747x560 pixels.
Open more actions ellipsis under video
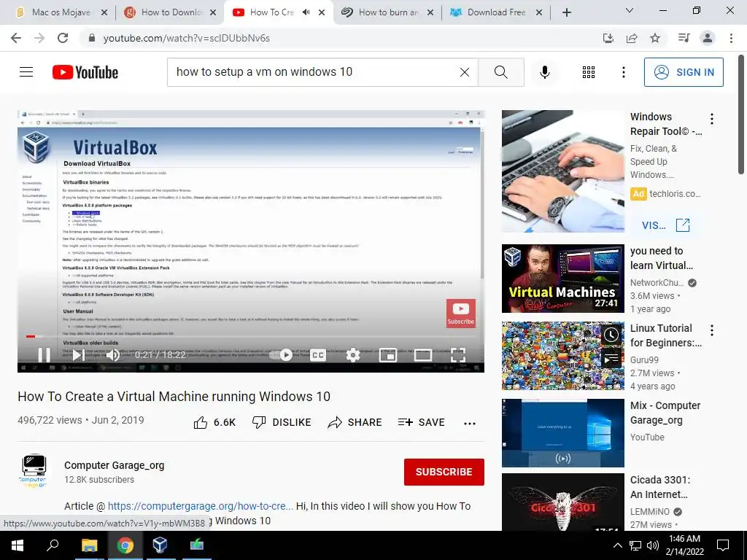(470, 423)
